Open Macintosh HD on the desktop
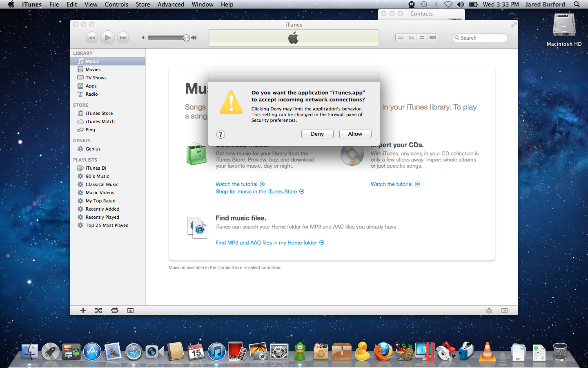Viewport: 588px width, 368px height. point(564,30)
